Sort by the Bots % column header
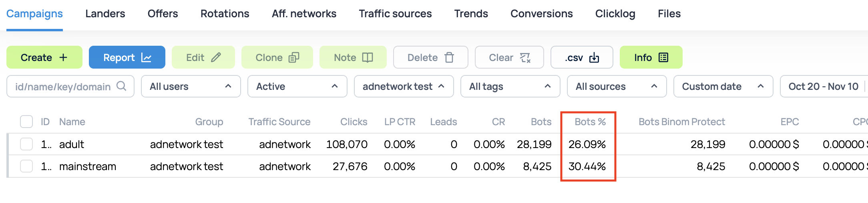 coord(590,122)
